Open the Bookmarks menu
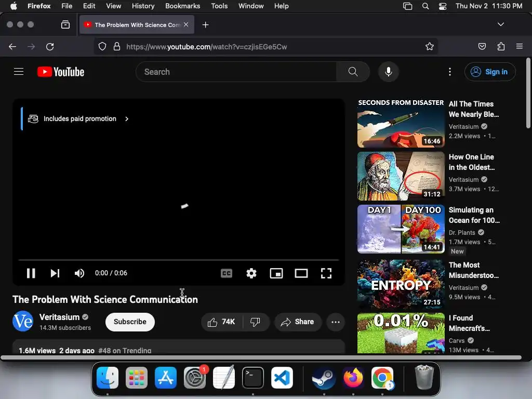The width and height of the screenshot is (532, 399). point(182,6)
